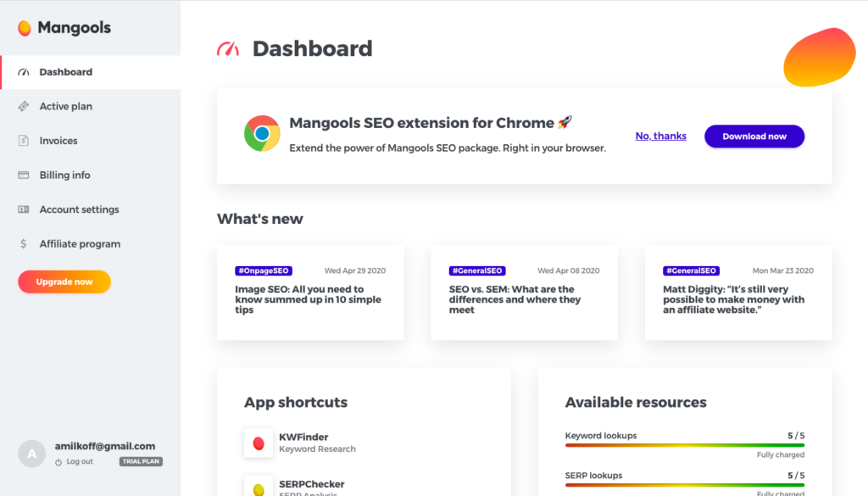Click the Mangools brand name text
The height and width of the screenshot is (496, 868).
pos(75,28)
